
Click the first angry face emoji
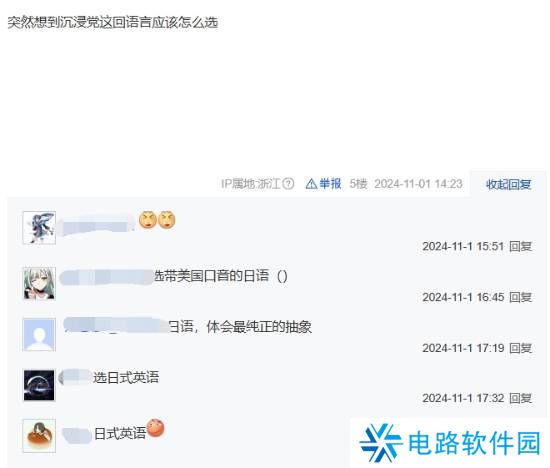(148, 220)
